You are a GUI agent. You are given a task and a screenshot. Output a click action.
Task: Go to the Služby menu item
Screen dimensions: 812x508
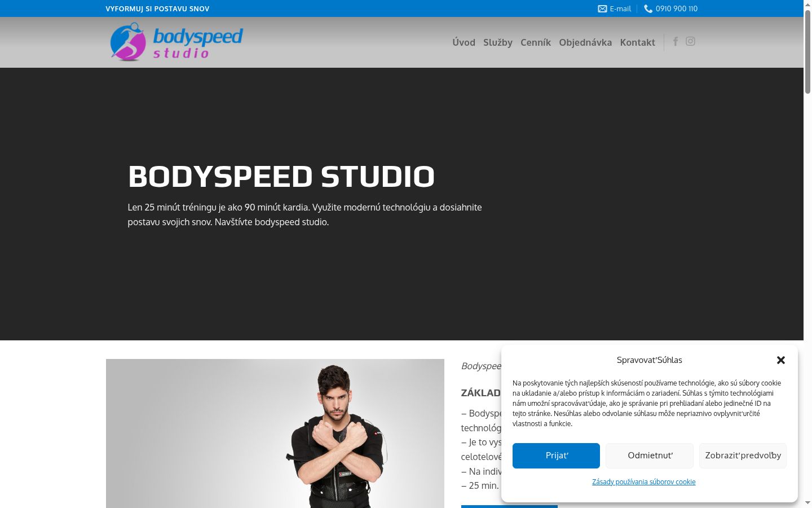click(x=498, y=42)
